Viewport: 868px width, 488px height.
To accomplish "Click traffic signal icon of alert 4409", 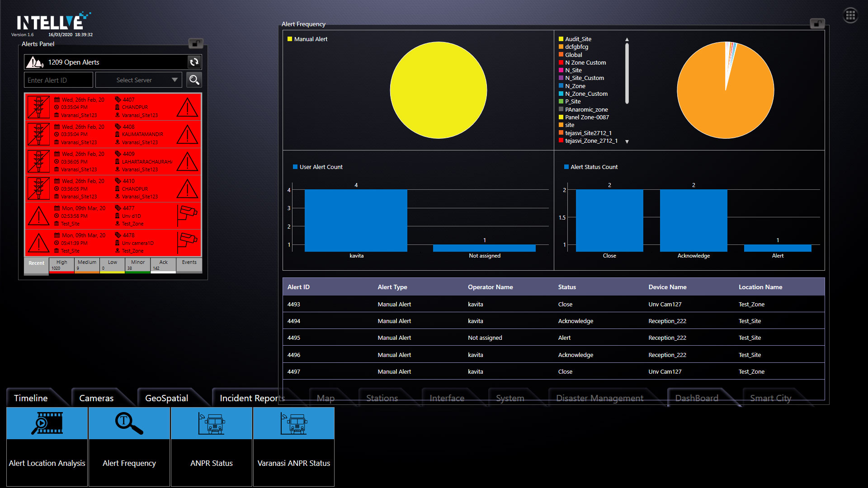I will tap(38, 161).
